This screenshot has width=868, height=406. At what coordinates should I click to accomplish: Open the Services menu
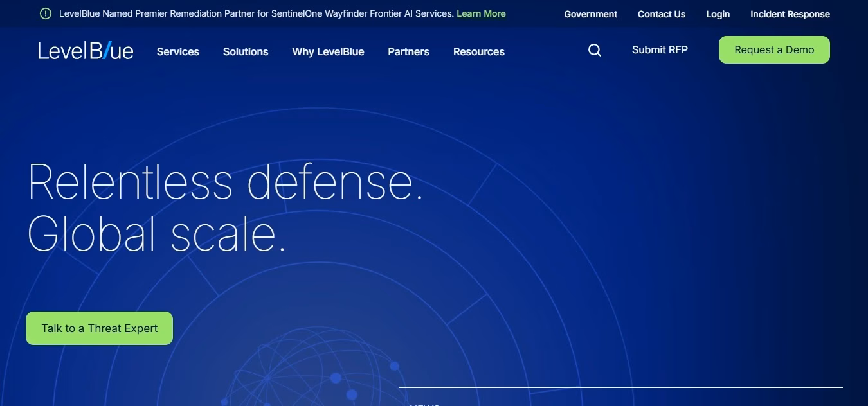coord(178,51)
